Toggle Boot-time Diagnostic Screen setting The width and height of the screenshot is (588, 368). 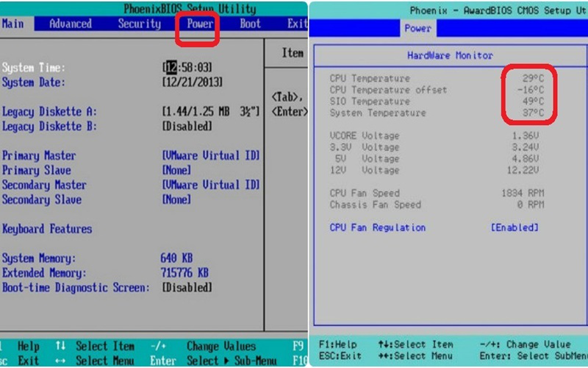click(187, 288)
